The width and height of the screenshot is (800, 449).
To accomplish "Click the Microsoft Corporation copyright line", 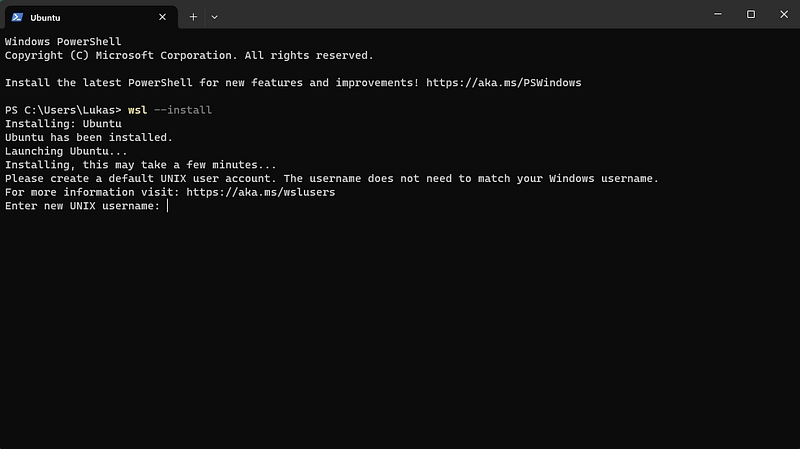I will pyautogui.click(x=189, y=56).
